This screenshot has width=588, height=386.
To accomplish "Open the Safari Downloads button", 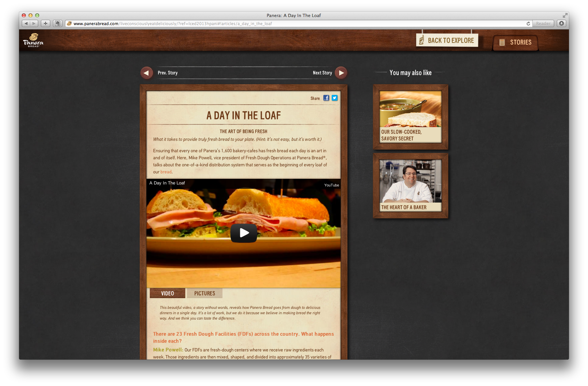I will [x=562, y=23].
